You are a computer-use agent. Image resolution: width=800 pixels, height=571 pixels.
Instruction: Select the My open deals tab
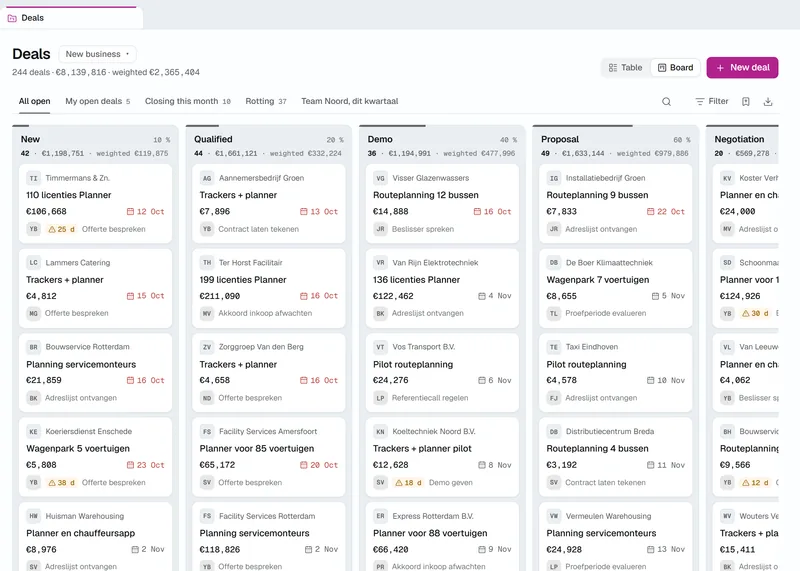97,101
